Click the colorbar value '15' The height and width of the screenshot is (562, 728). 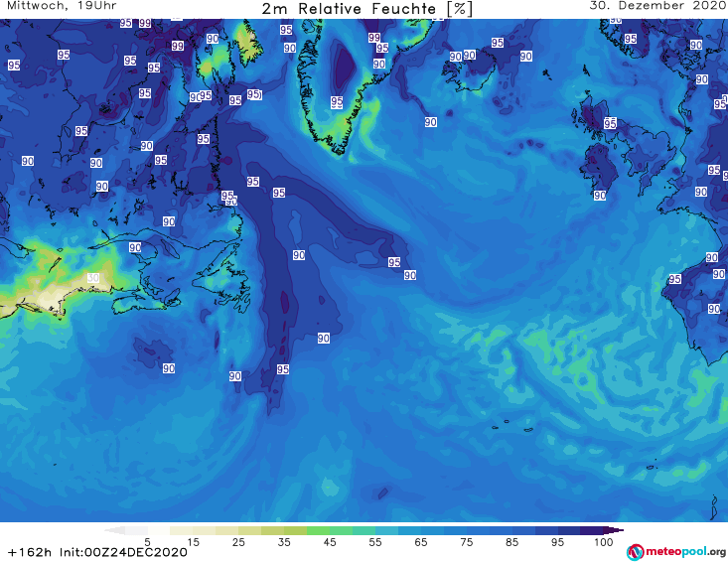[x=193, y=542]
